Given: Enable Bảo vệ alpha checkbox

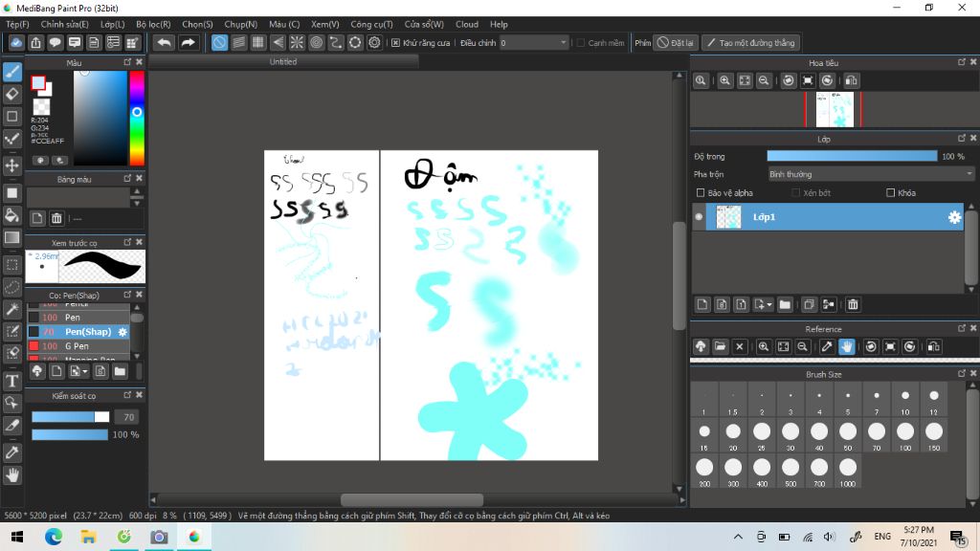Looking at the screenshot, I should (x=700, y=193).
